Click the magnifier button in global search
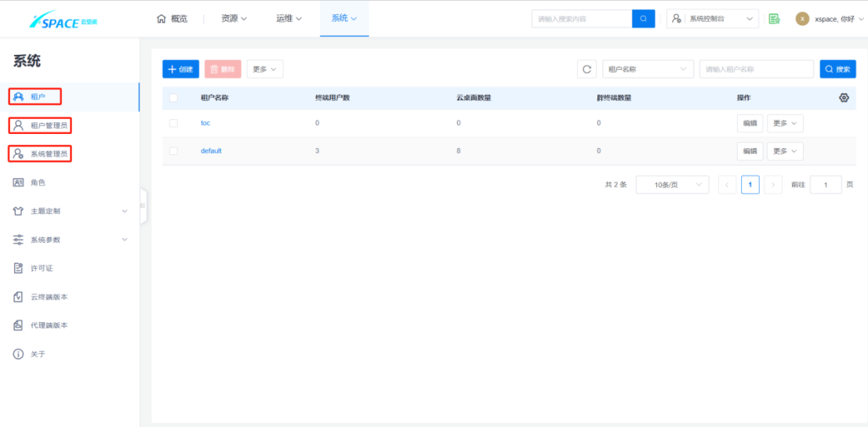This screenshot has width=868, height=427. pyautogui.click(x=643, y=19)
